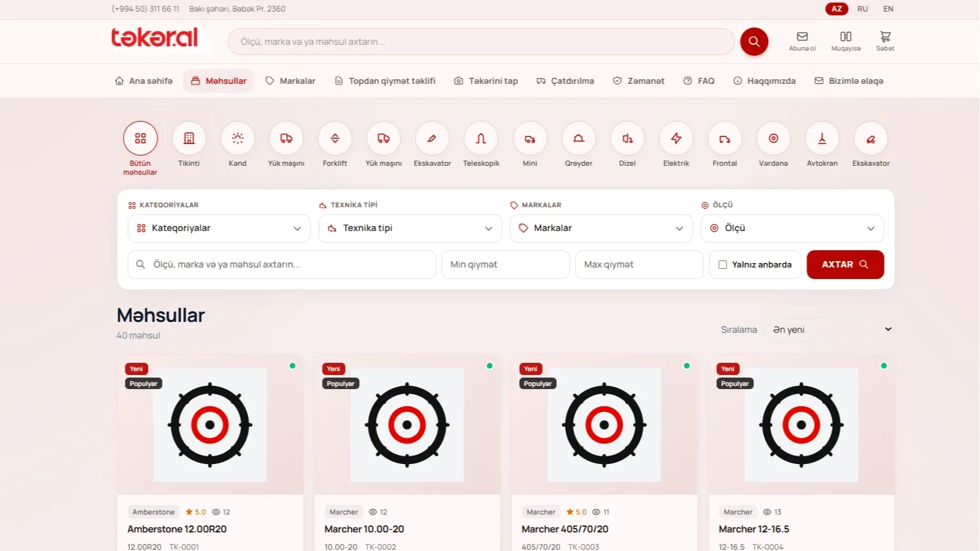Image resolution: width=980 pixels, height=551 pixels.
Task: Select the Bütün məhsullar category icon
Action: 140,138
